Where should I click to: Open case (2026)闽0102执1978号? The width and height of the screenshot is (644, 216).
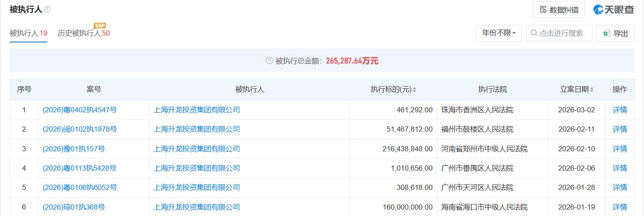click(80, 129)
